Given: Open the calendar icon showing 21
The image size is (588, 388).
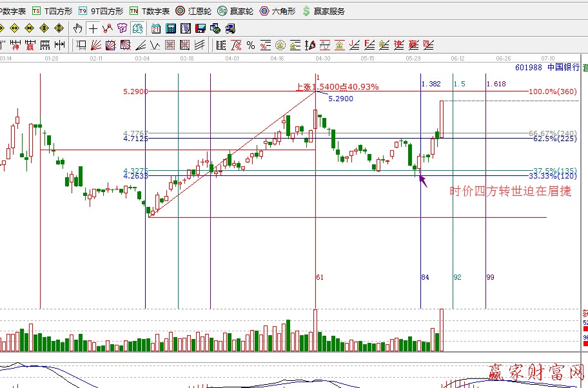Looking at the screenshot, I should point(156,28).
